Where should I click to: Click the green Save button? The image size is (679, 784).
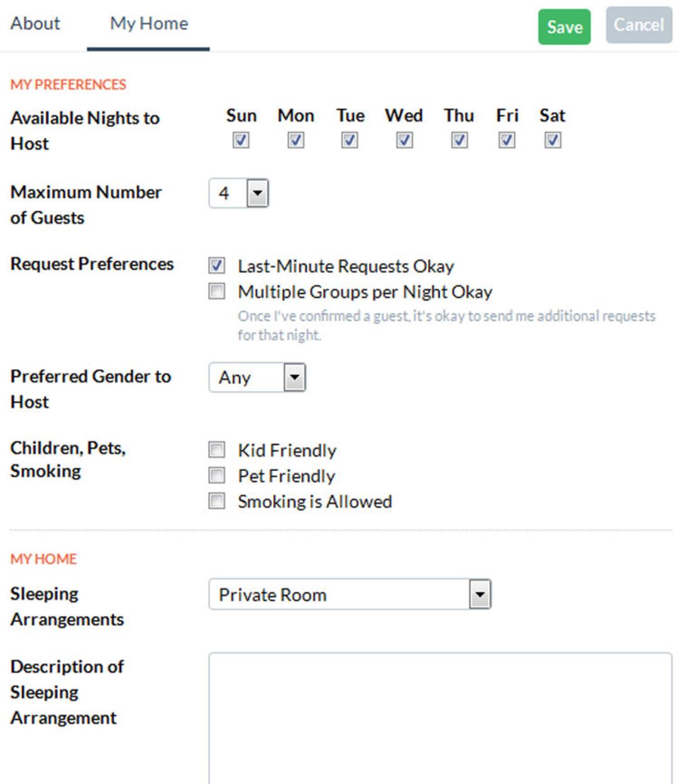point(565,27)
